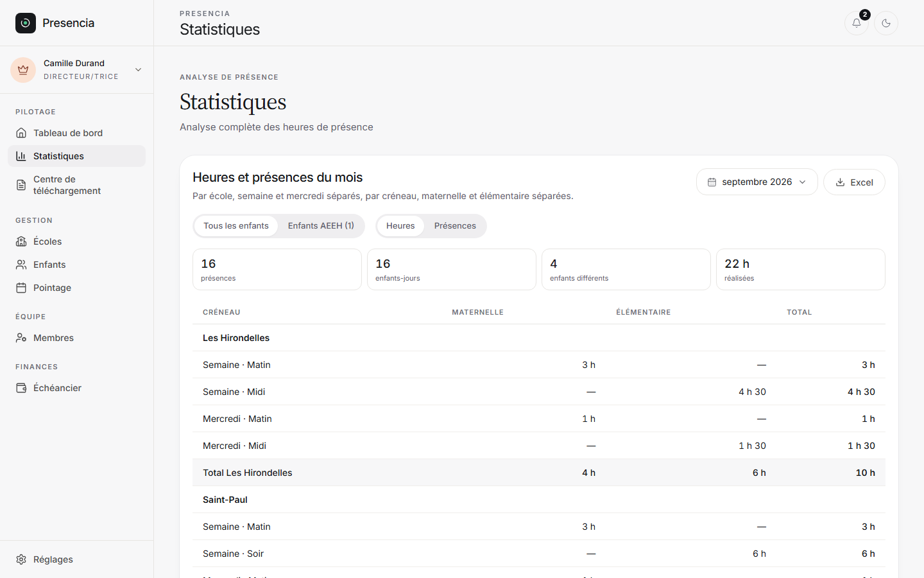Open Tableau de bord
The image size is (924, 578).
click(x=76, y=133)
